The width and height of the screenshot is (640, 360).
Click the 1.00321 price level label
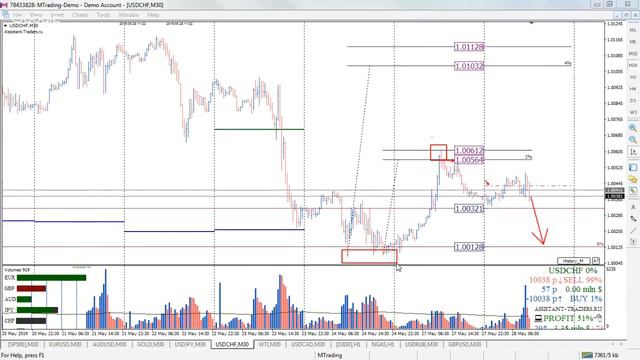click(x=469, y=209)
